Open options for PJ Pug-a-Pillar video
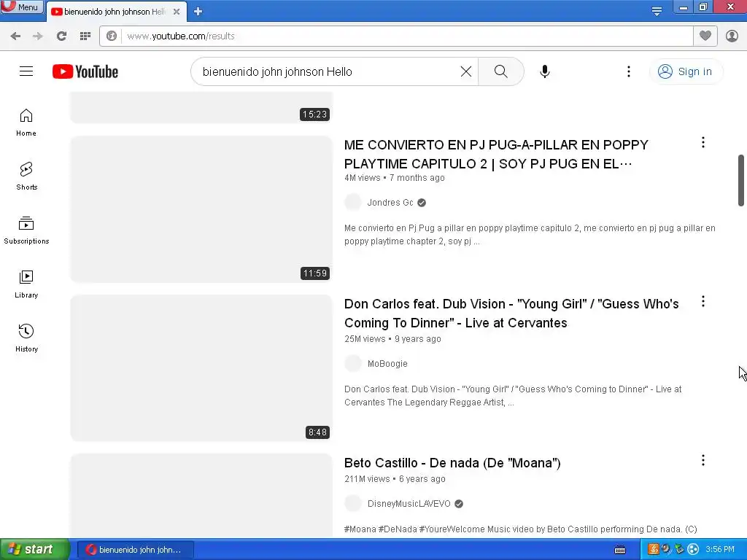The width and height of the screenshot is (747, 560). point(703,142)
